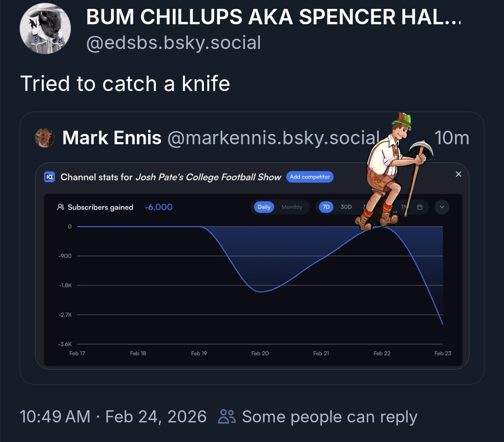Click "Some people can reply" text
The width and height of the screenshot is (504, 442).
pos(329,416)
